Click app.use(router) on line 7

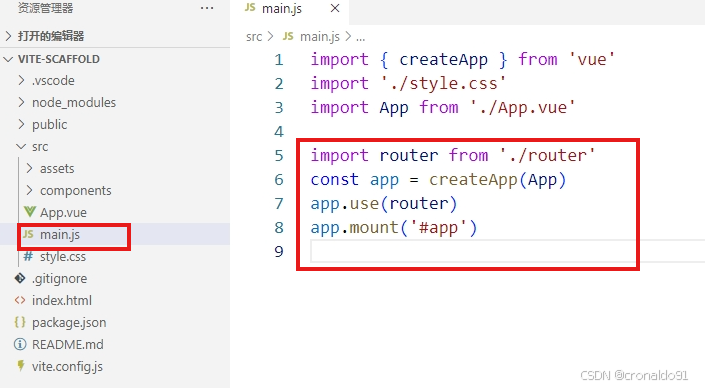[384, 204]
